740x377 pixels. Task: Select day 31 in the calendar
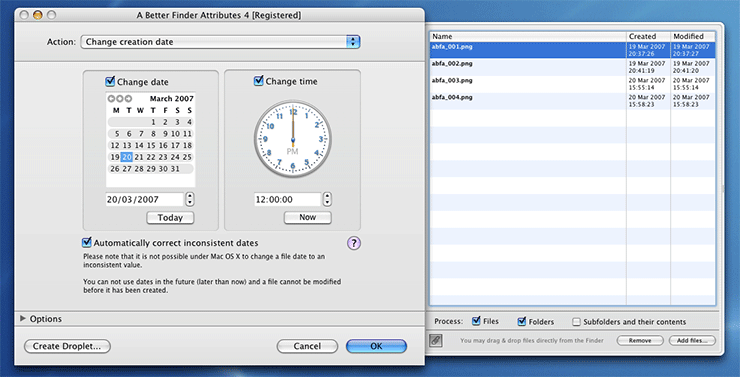pyautogui.click(x=175, y=169)
